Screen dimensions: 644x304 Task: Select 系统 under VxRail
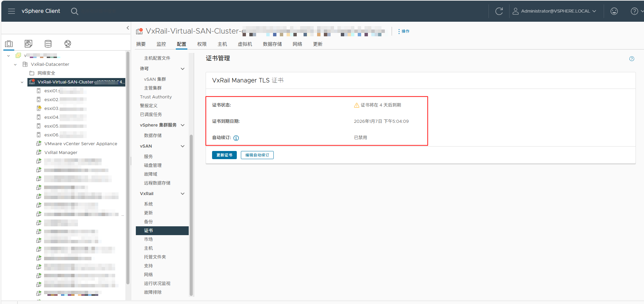pos(148,204)
